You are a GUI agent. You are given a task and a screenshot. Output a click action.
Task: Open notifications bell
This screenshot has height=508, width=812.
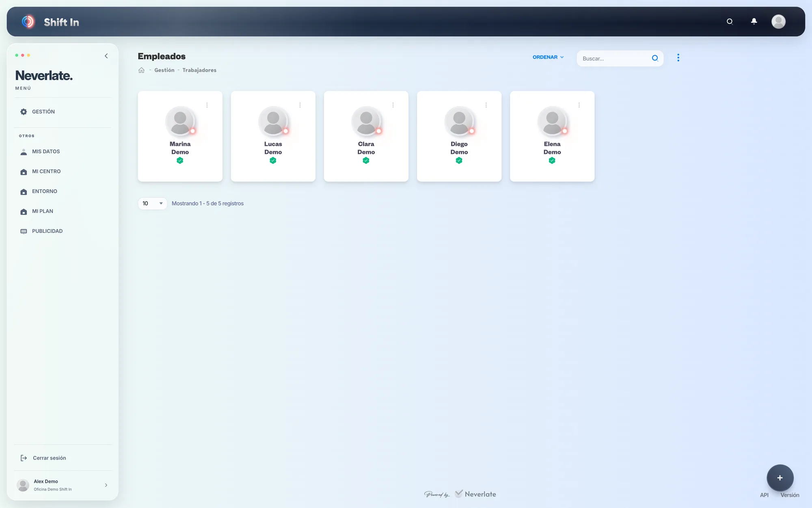point(754,21)
